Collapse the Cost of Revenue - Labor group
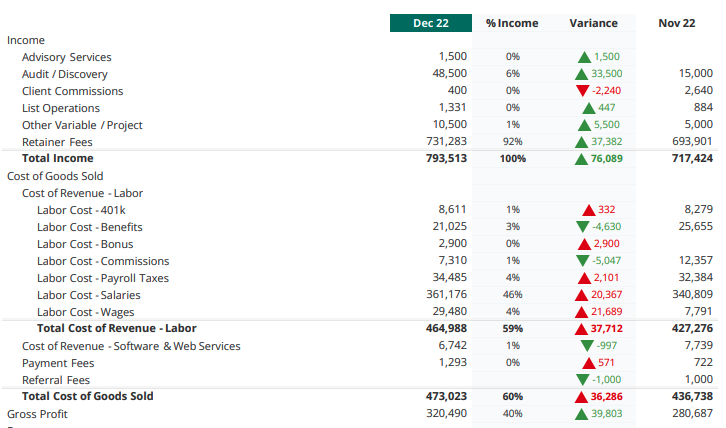 (x=82, y=193)
